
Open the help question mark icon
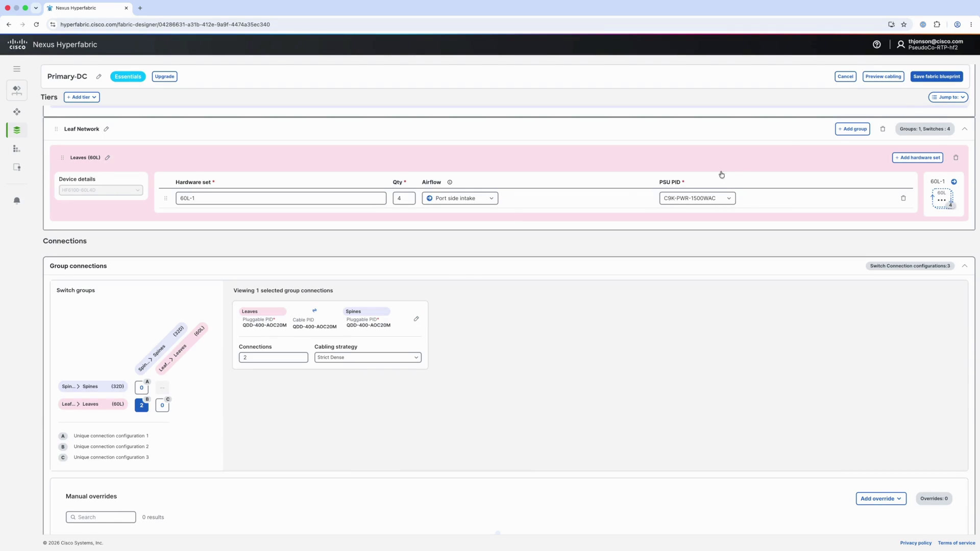click(x=877, y=44)
